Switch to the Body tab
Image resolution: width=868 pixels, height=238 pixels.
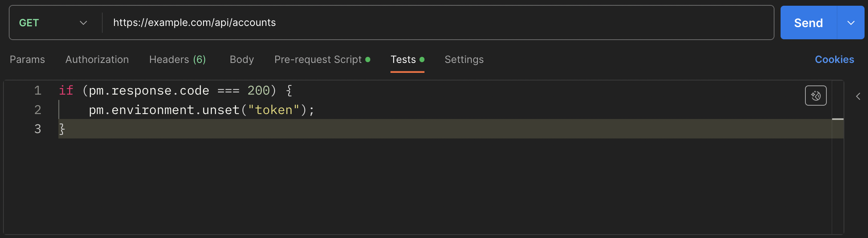coord(241,59)
